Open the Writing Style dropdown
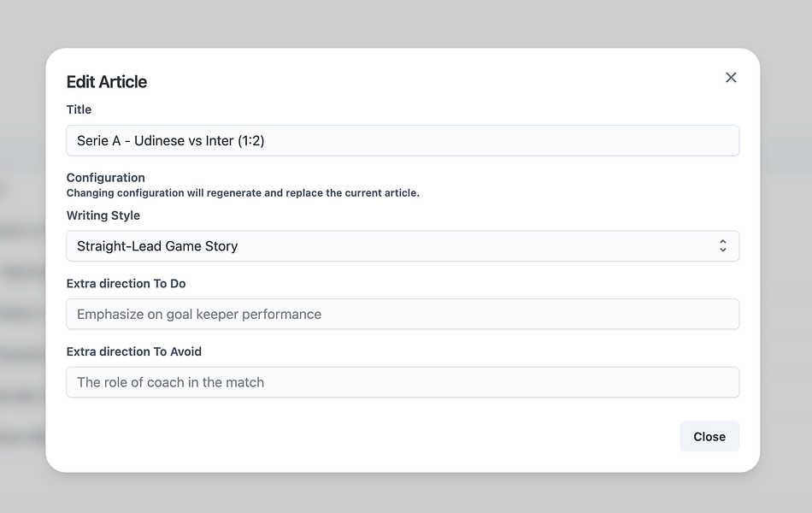Screen dimensions: 812x513 [x=402, y=246]
